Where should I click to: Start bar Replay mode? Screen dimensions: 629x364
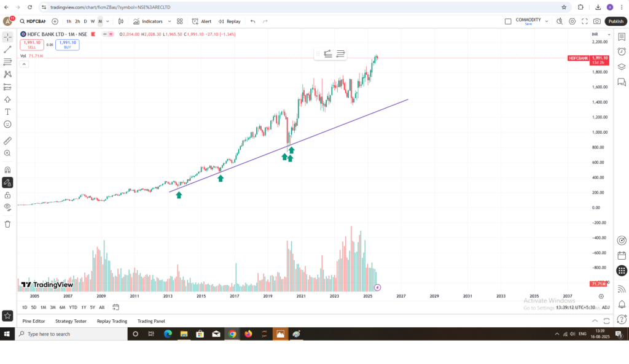click(230, 21)
